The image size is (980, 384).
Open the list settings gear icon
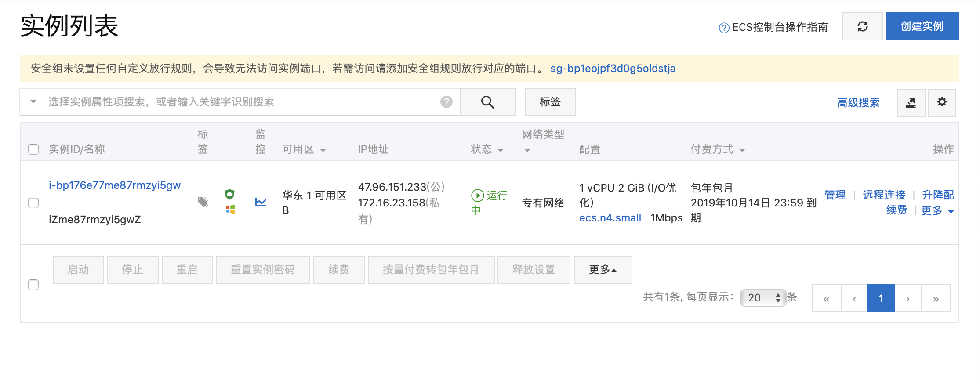pyautogui.click(x=942, y=102)
